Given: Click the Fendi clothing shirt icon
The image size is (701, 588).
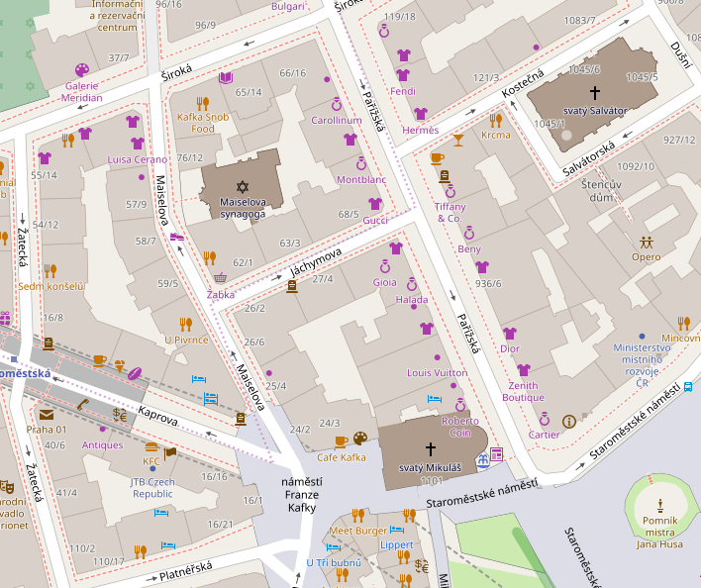Looking at the screenshot, I should click(403, 74).
